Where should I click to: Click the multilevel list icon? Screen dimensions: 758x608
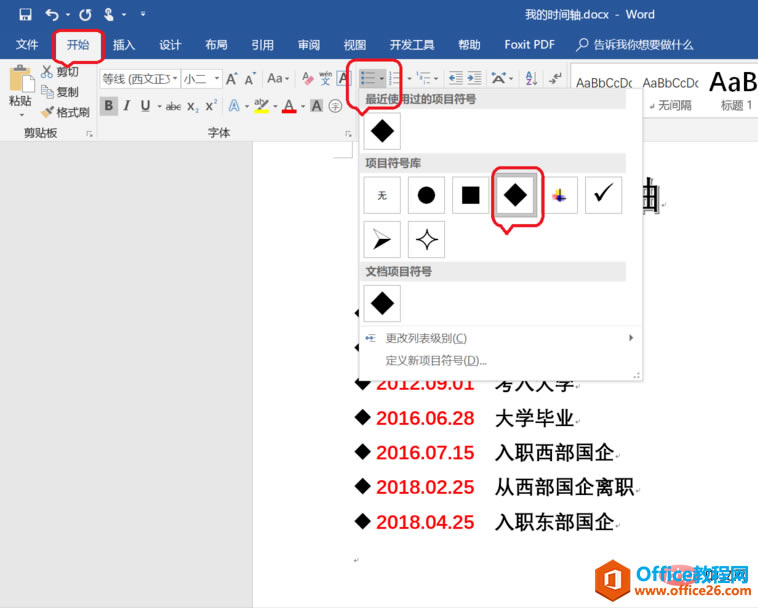424,78
